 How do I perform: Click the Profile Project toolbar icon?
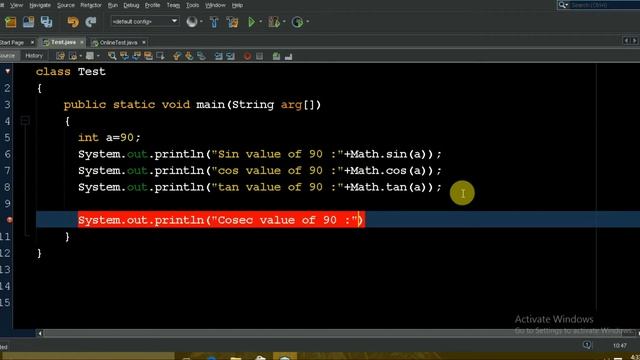297,22
